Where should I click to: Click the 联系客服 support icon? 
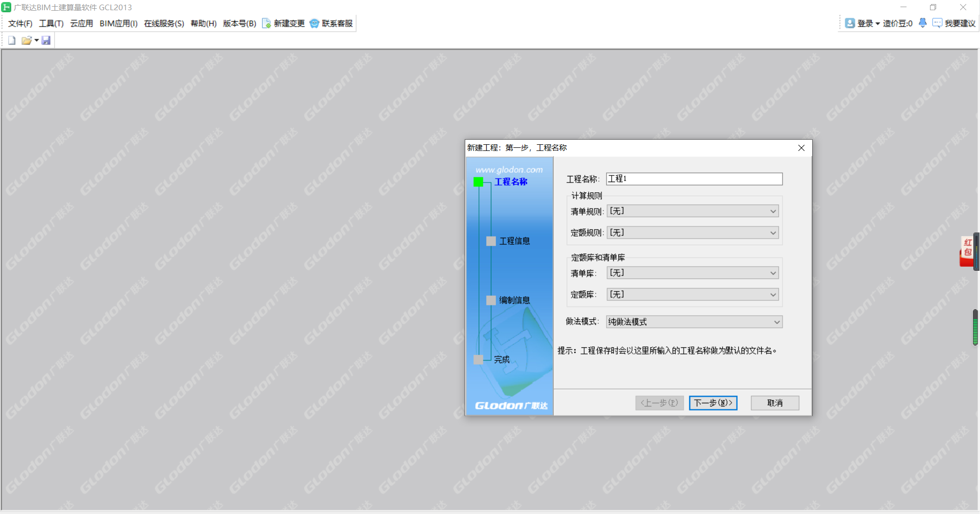click(x=314, y=23)
